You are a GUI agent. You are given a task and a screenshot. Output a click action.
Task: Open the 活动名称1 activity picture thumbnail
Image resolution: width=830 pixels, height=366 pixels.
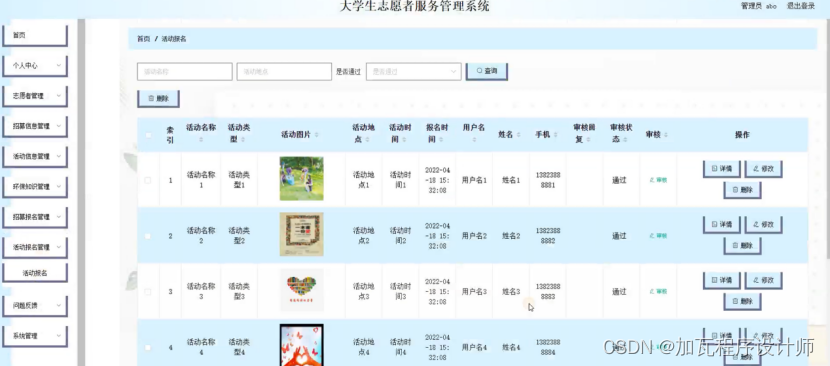click(302, 178)
